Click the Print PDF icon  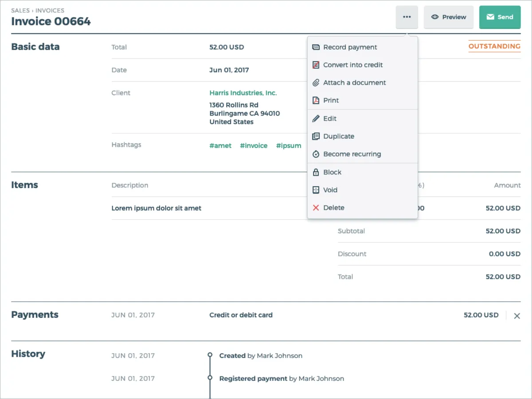(x=316, y=100)
